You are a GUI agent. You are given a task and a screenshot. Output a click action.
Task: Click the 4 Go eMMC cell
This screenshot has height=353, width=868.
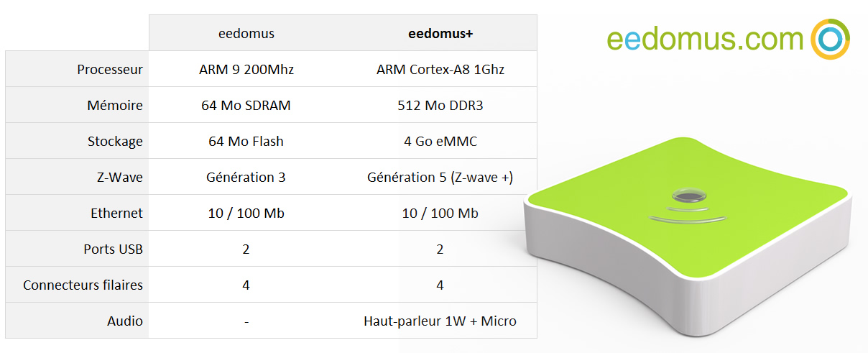pos(440,142)
